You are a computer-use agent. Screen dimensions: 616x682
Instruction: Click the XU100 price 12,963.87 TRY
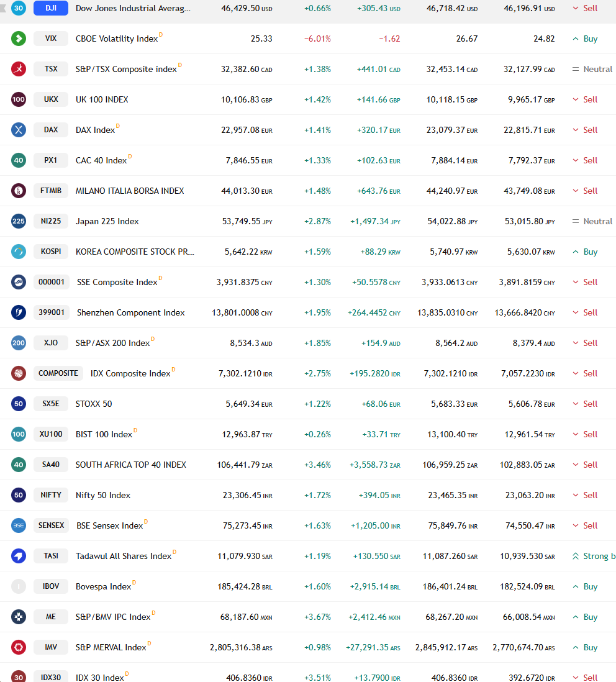tap(247, 435)
